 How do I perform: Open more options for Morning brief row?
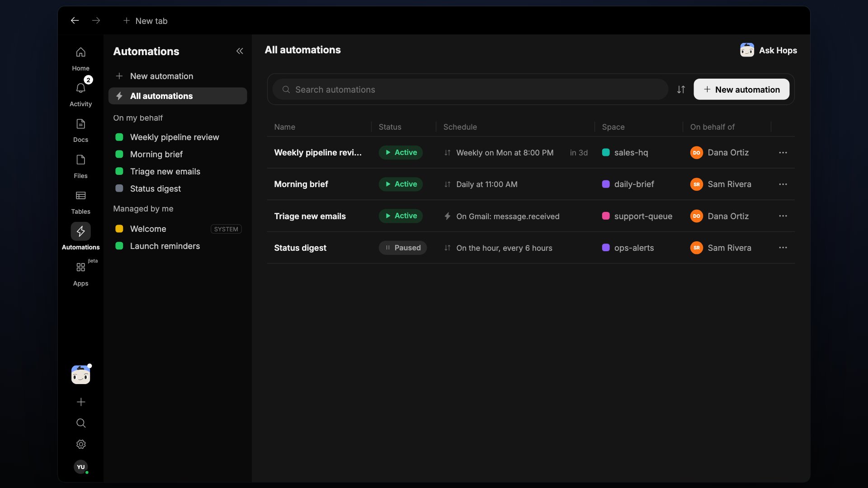[783, 184]
